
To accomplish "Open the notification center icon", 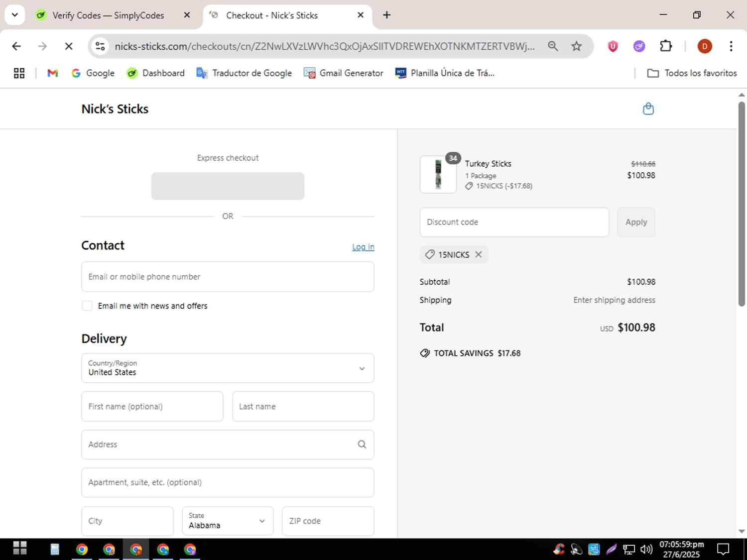I will pos(723,549).
